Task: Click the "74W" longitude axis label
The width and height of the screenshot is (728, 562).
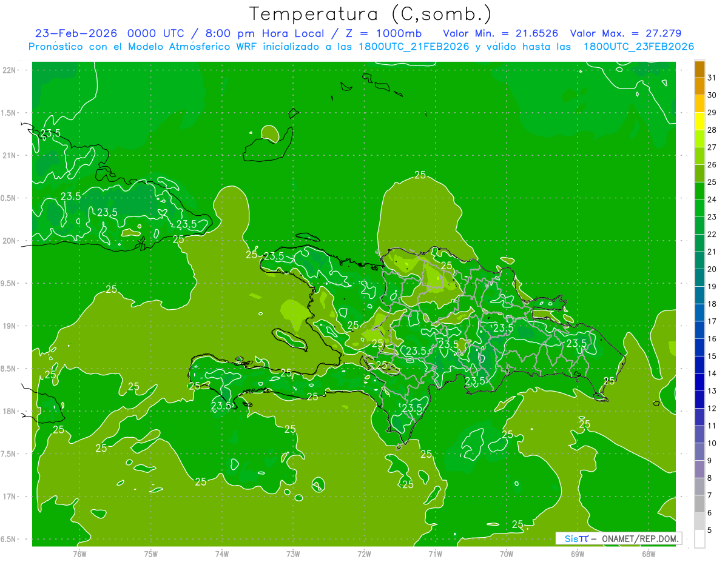Action: point(222,554)
